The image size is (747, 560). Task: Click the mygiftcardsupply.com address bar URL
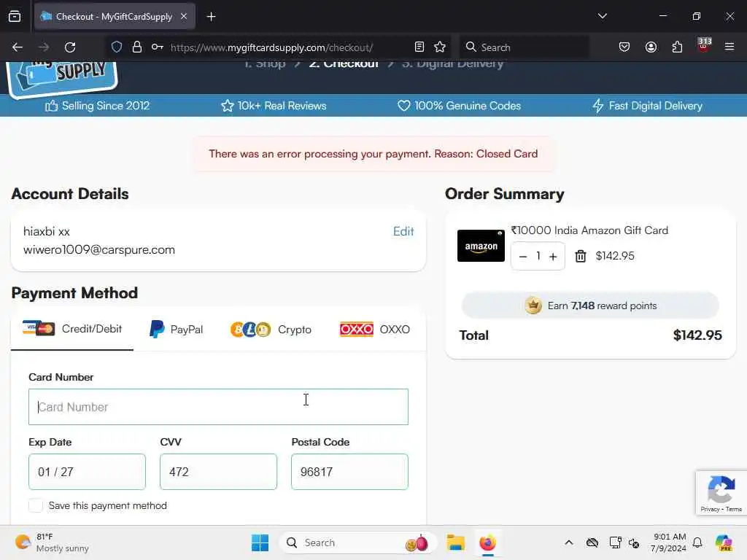pyautogui.click(x=271, y=47)
